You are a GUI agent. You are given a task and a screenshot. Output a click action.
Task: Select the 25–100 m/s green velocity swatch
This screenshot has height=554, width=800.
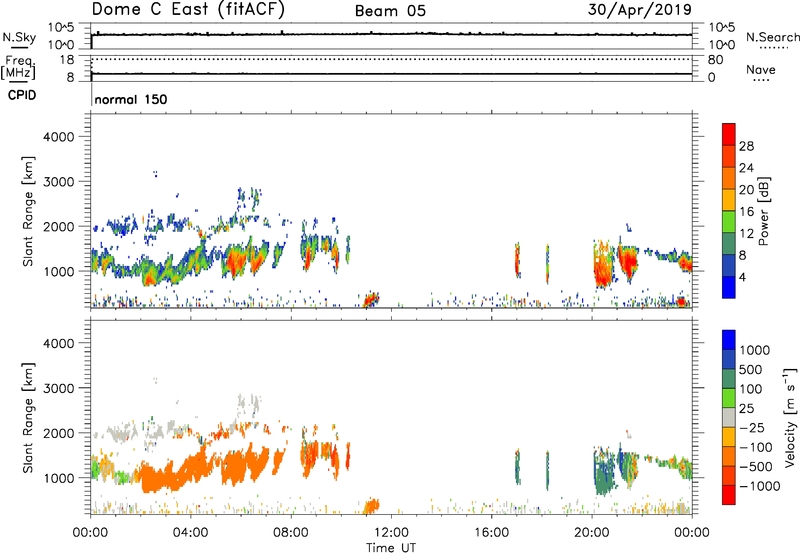pyautogui.click(x=729, y=398)
